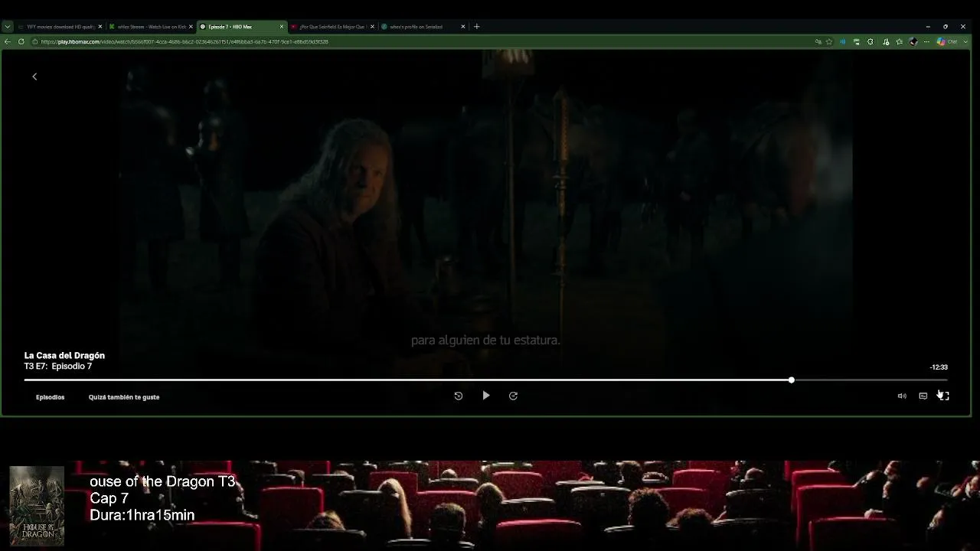
Task: Navigate back in the browser
Action: click(8, 41)
